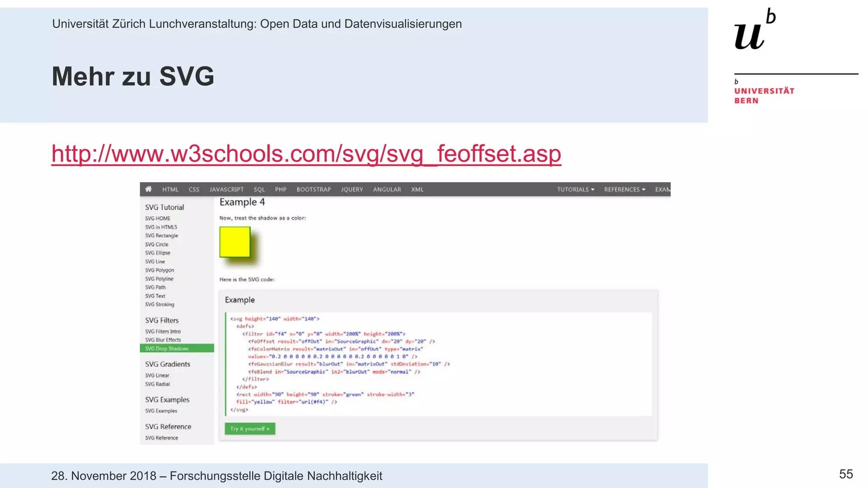
Task: Open SVG Line sidebar link
Action: (x=155, y=261)
